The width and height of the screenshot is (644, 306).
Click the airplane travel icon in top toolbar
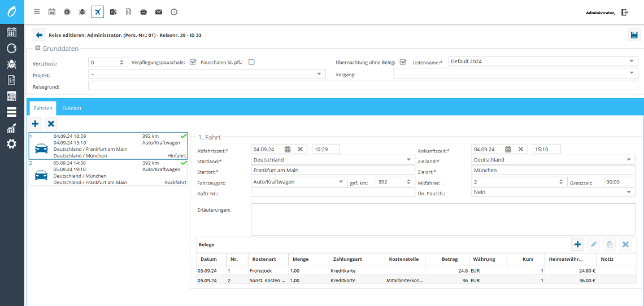(x=97, y=12)
